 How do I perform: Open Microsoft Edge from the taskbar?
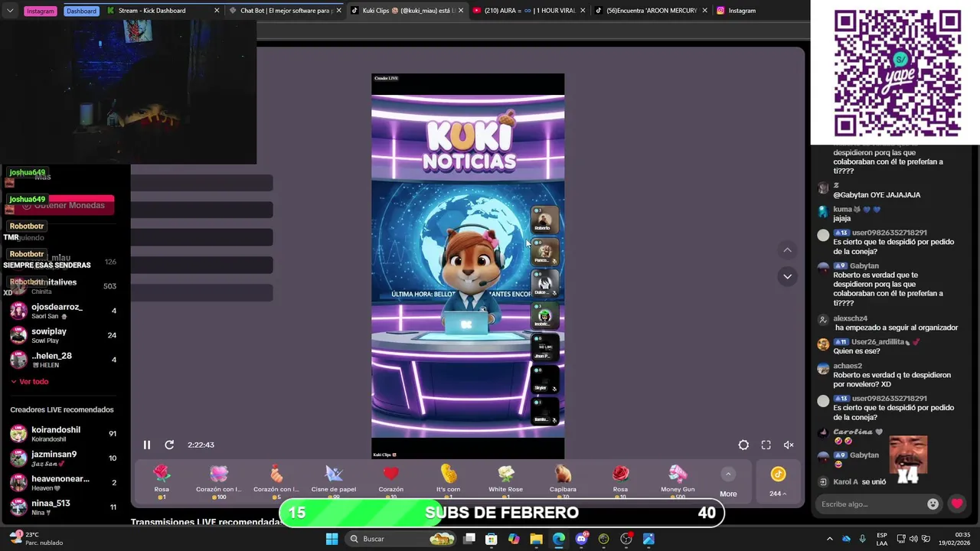[559, 539]
